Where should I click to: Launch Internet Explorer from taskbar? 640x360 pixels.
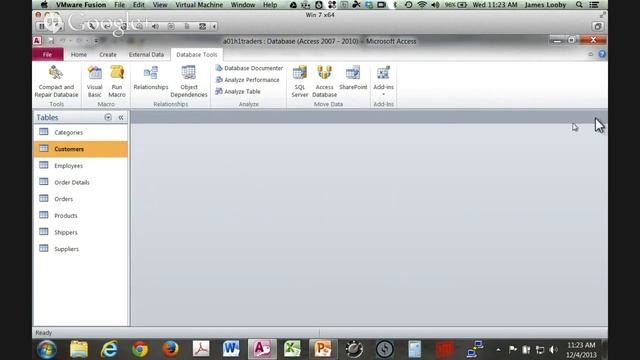tap(109, 349)
